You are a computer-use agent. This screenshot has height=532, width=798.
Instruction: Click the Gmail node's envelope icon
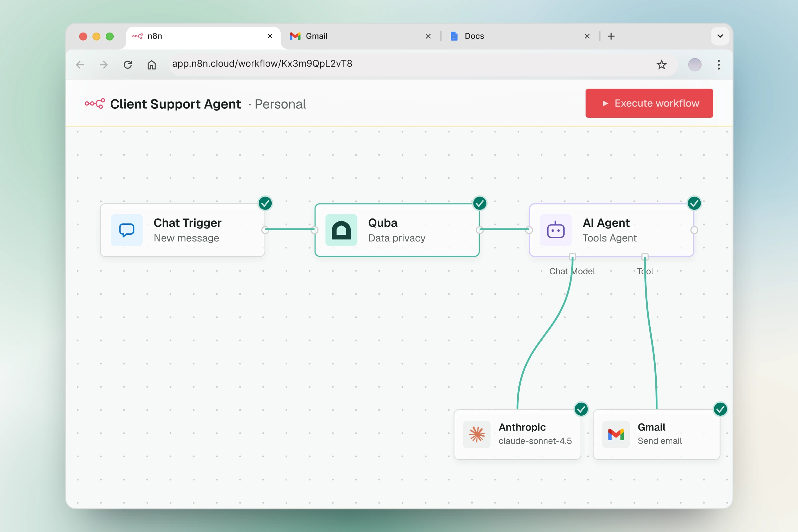point(616,434)
